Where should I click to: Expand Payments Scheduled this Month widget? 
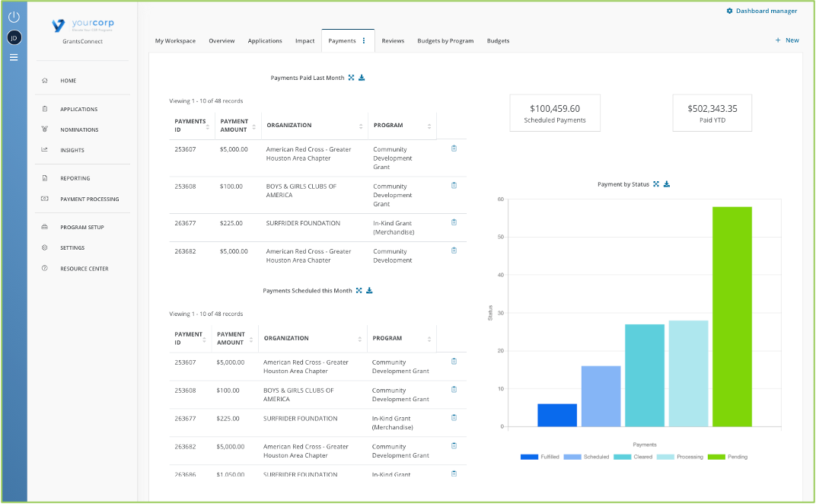358,290
